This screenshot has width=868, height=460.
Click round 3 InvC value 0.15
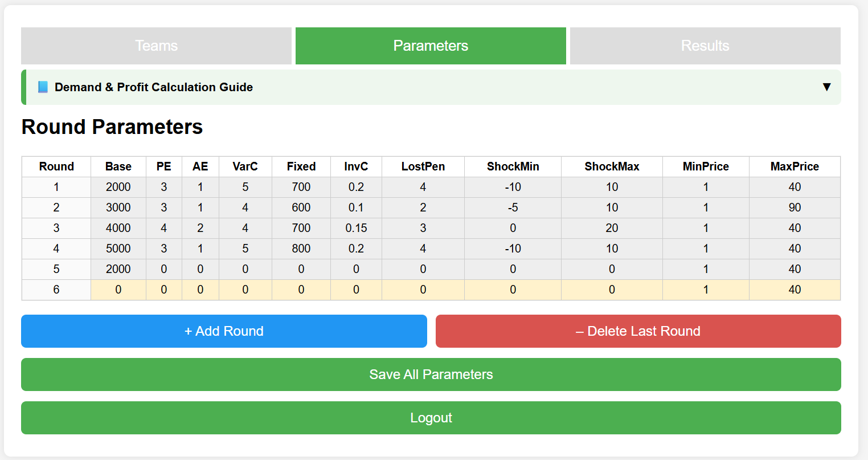coord(356,228)
